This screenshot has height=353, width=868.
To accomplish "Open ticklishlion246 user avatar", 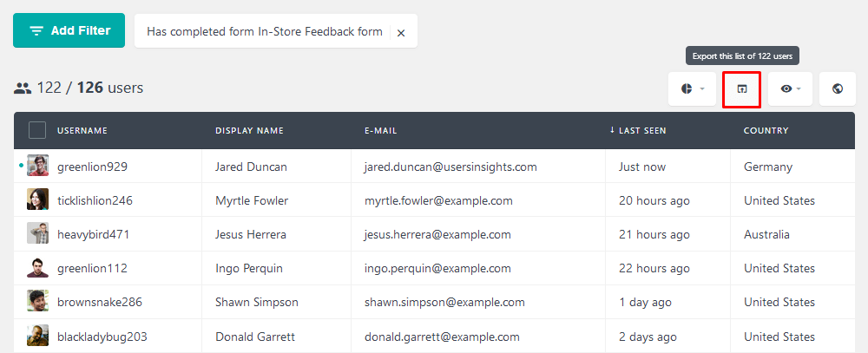I will tap(37, 199).
